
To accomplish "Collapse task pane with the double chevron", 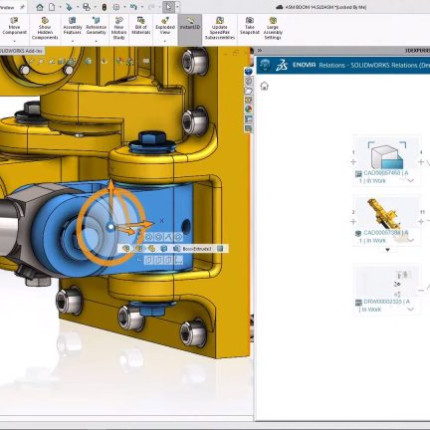I will pyautogui.click(x=260, y=51).
